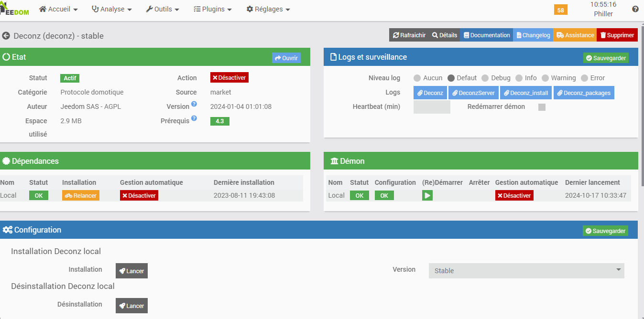Select Debug log level
This screenshot has width=644, height=319.
(x=485, y=78)
